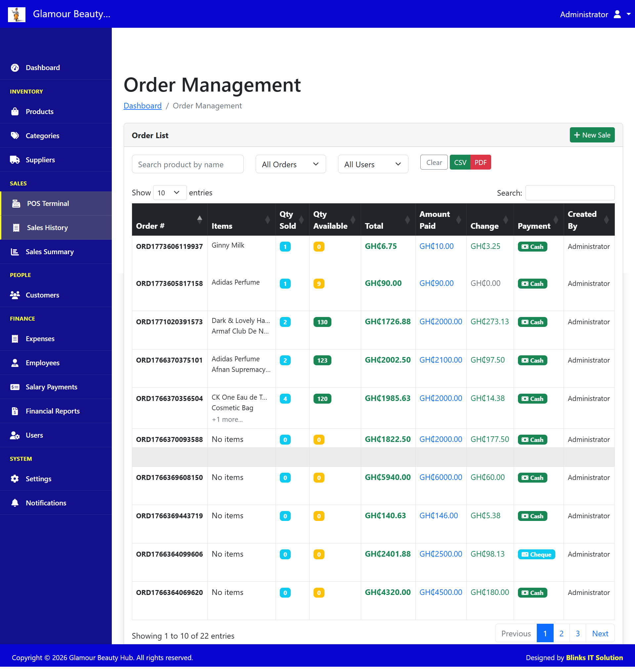Screen dimensions: 635x672
Task: Click the Blinks IT Solution footer link
Action: click(594, 657)
